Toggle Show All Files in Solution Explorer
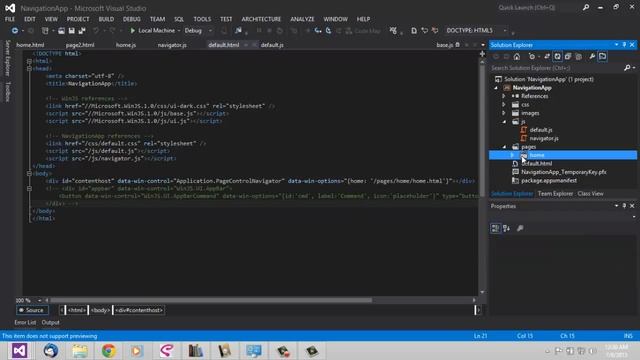 point(578,57)
